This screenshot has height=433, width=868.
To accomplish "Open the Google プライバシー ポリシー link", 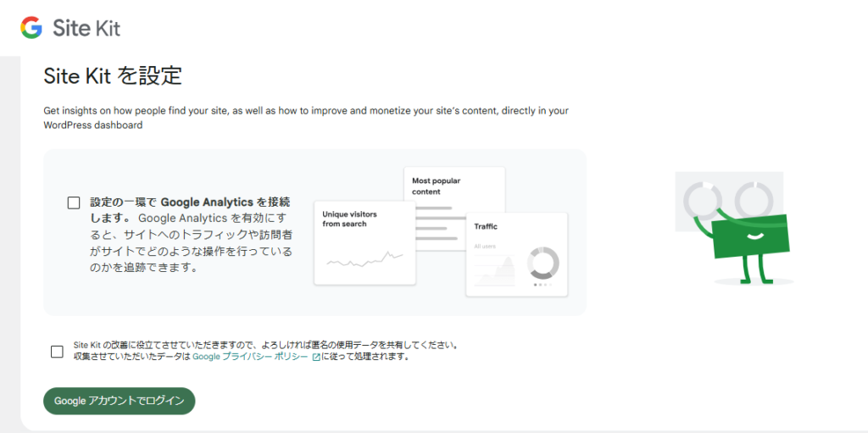I will click(250, 358).
